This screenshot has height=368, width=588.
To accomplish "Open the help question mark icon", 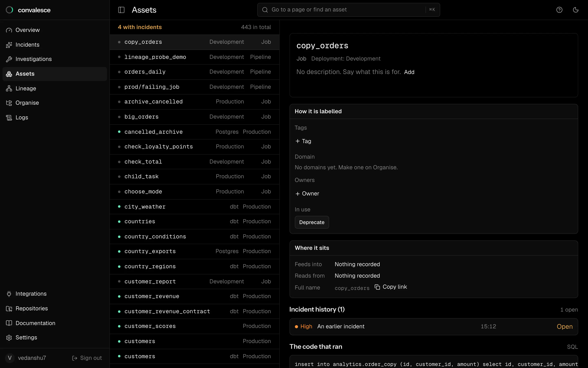I will (559, 10).
